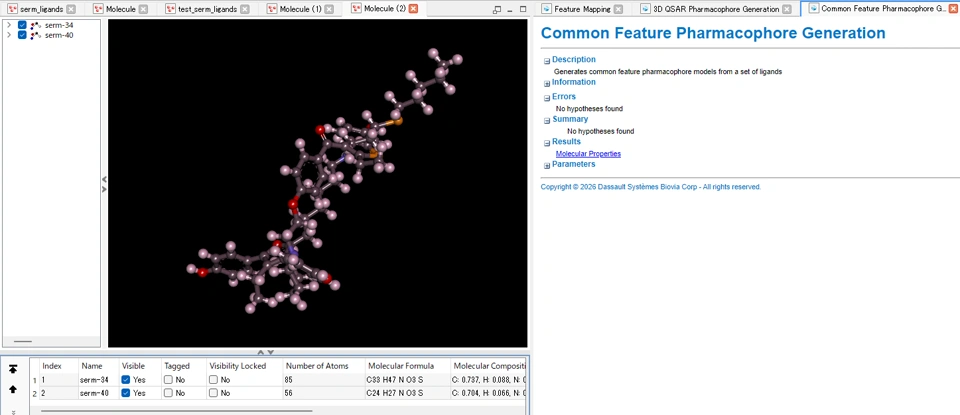This screenshot has width=960, height=415.
Task: Close the Feature Mapping tab
Action: (618, 9)
